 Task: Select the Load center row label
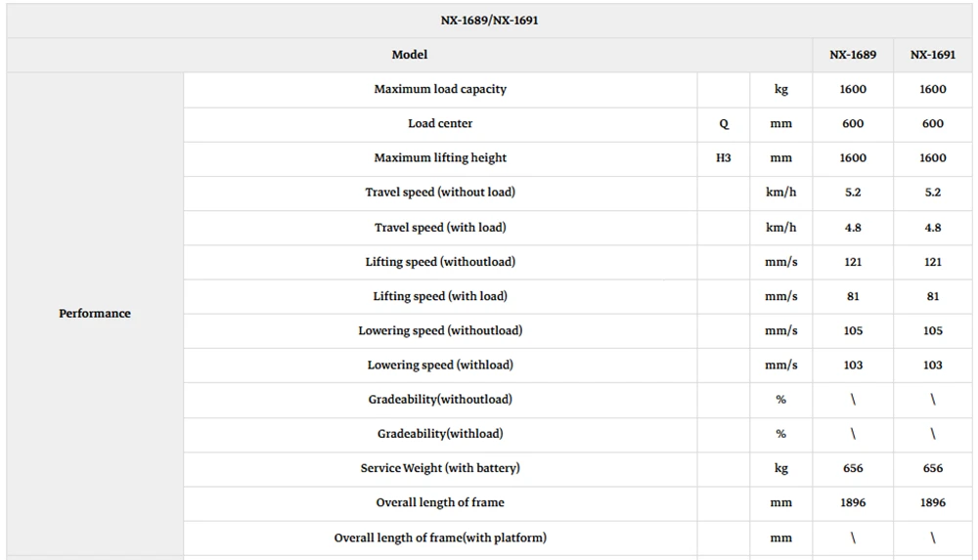[x=440, y=123]
